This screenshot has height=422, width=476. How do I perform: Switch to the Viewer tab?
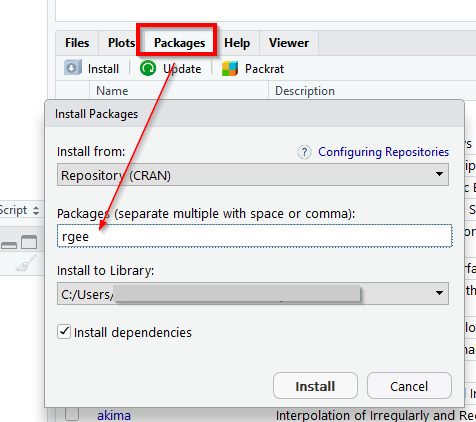coord(289,43)
